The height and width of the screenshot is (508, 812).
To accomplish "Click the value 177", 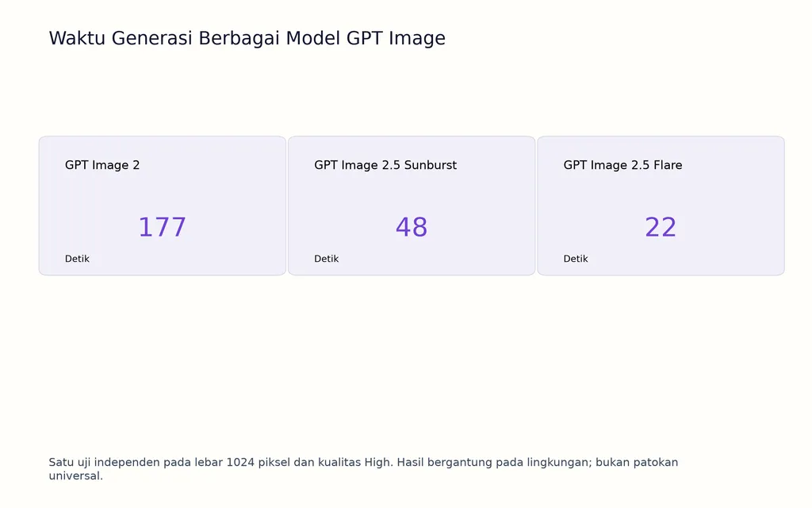I will (162, 227).
